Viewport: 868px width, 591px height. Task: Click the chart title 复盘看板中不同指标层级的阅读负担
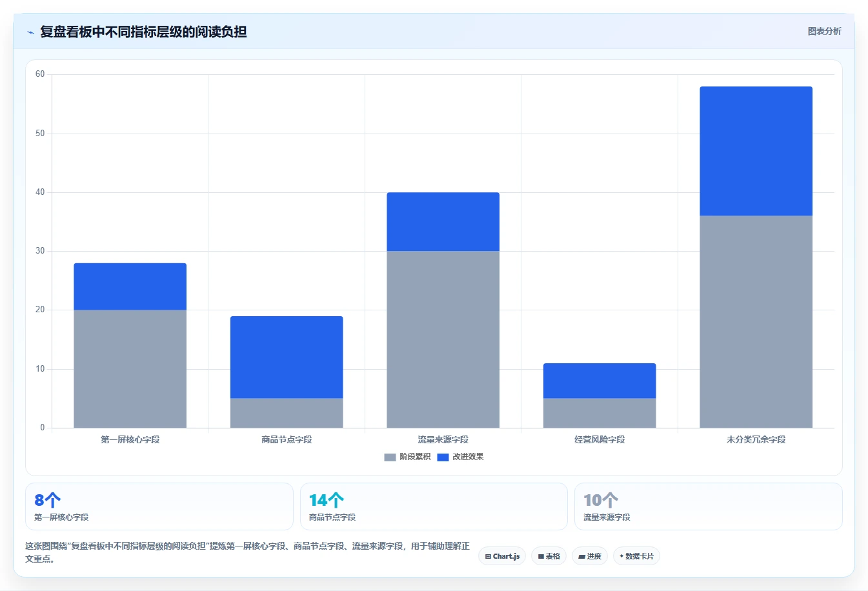click(x=143, y=32)
